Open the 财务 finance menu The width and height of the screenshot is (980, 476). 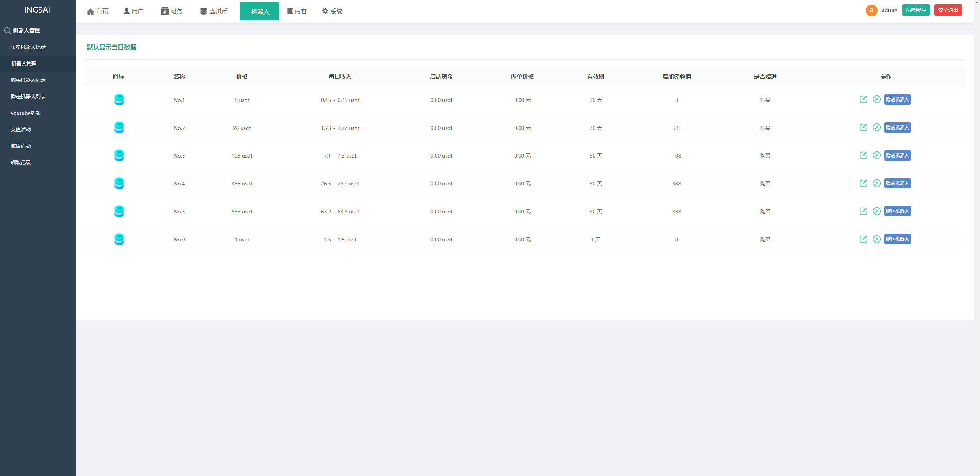tap(172, 11)
